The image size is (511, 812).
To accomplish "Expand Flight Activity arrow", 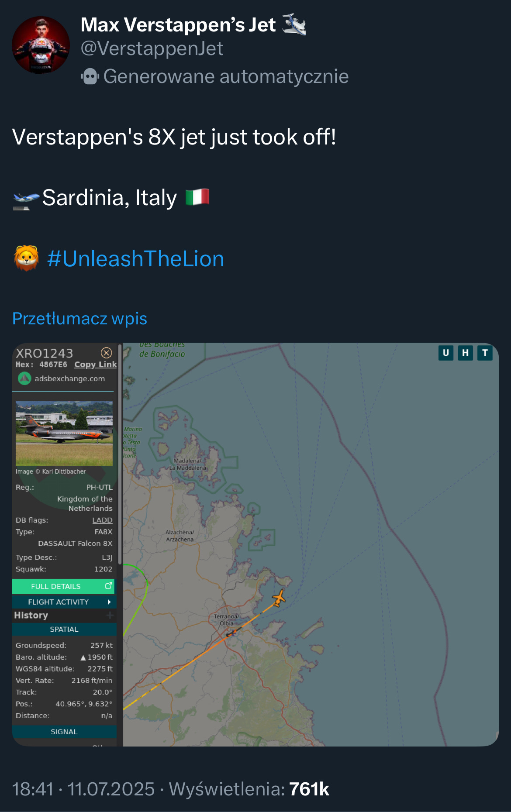I will click(109, 602).
